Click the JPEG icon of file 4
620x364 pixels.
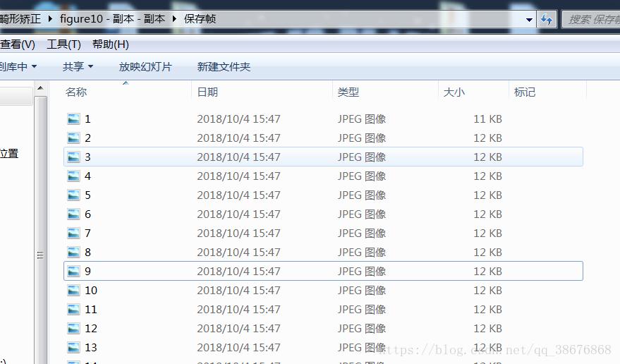[x=73, y=176]
